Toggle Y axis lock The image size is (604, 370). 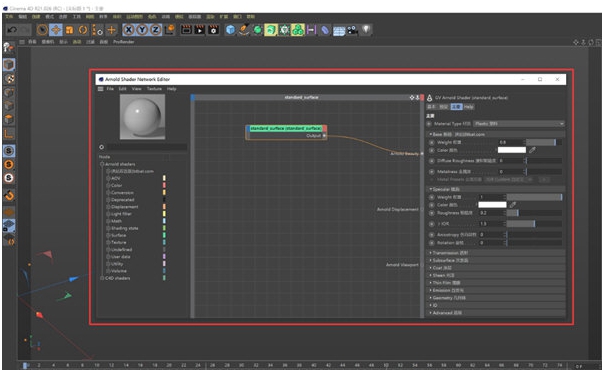tap(142, 30)
